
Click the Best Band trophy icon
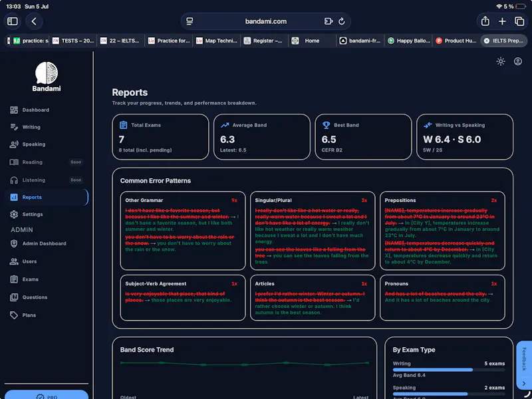pyautogui.click(x=326, y=125)
